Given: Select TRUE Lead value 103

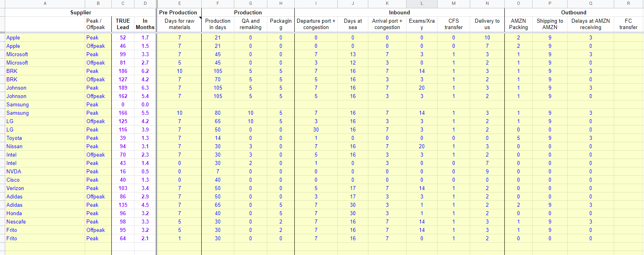Looking at the screenshot, I should (123, 188).
